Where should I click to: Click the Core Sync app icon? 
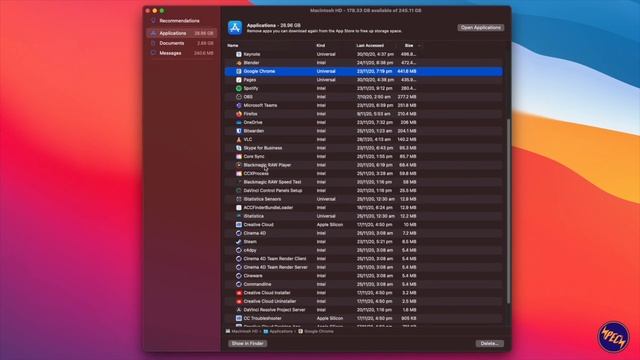coord(239,156)
